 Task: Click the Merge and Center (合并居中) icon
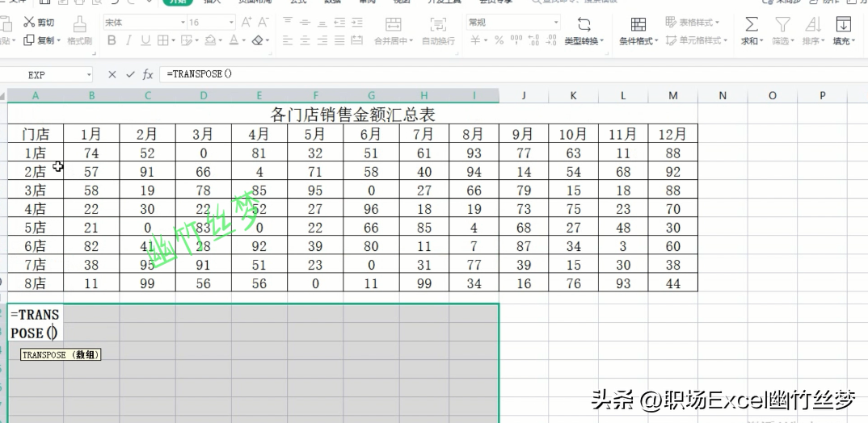click(x=394, y=24)
